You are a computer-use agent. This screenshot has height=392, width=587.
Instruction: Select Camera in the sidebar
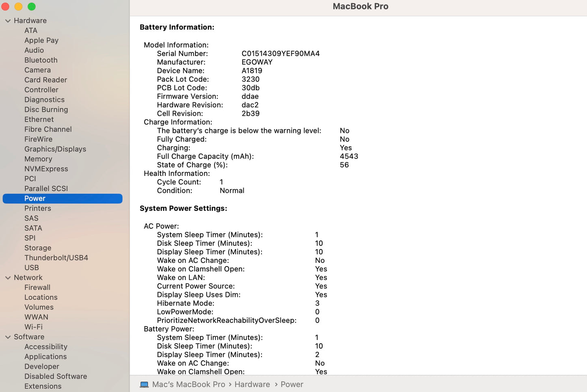(x=37, y=70)
